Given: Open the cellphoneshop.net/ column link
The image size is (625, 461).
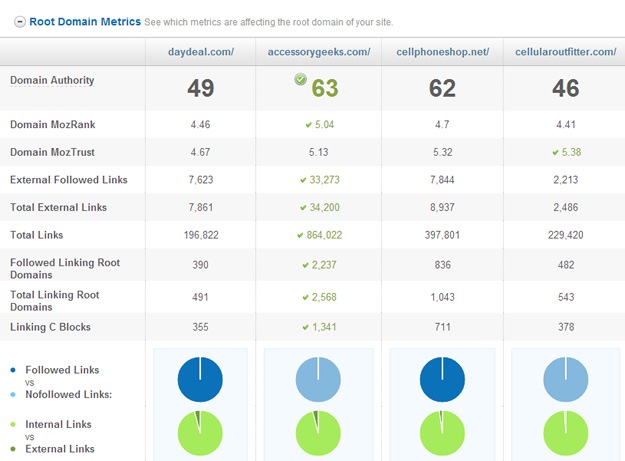Looking at the screenshot, I should pos(442,52).
